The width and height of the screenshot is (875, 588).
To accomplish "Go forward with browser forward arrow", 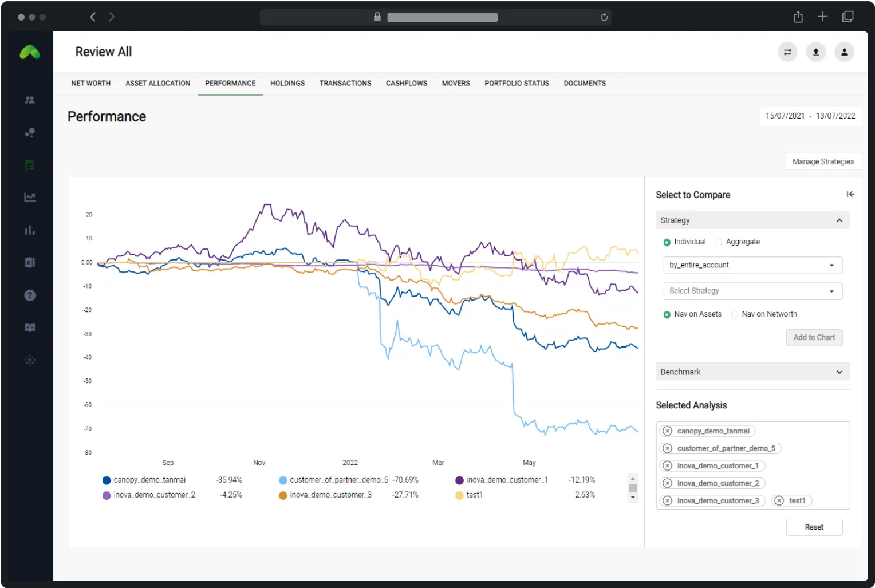I will tap(112, 17).
